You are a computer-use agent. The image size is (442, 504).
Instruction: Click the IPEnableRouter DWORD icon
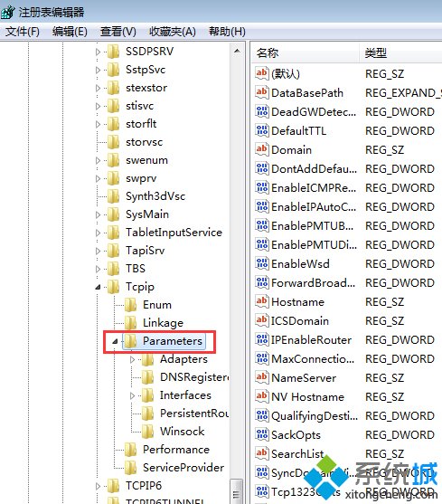click(x=261, y=339)
